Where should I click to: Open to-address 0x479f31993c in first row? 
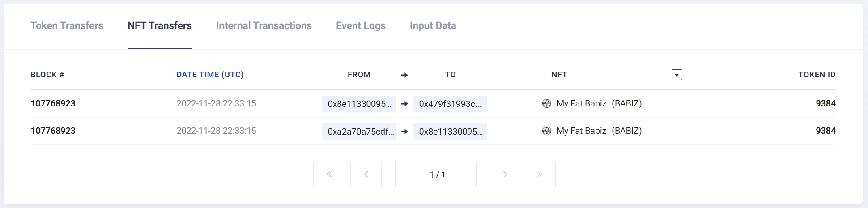click(450, 104)
